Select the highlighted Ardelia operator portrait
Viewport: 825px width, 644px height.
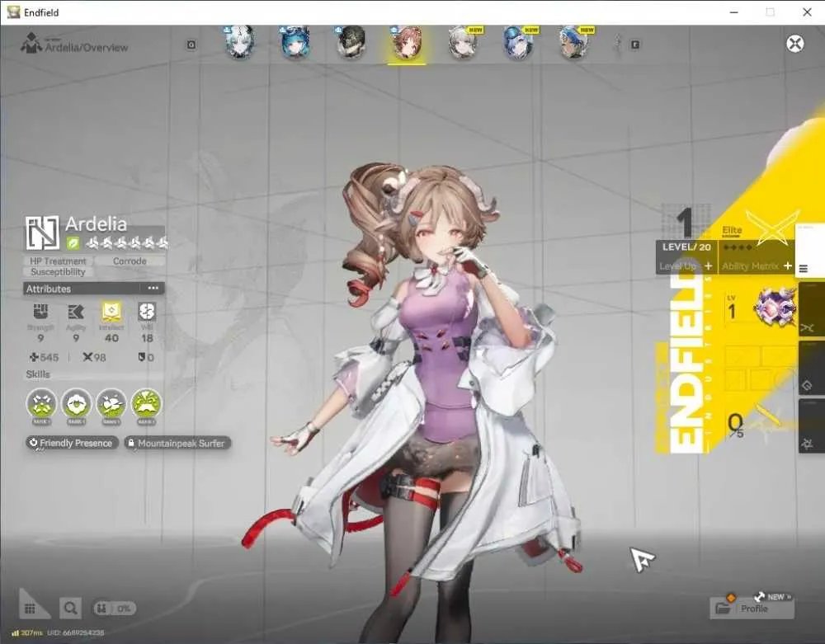[x=407, y=43]
